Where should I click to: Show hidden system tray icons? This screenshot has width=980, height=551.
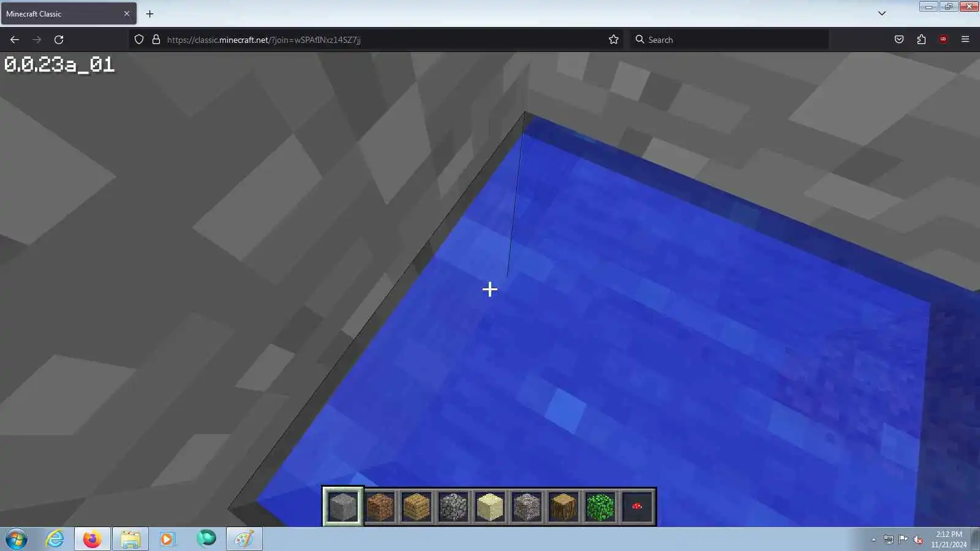873,539
